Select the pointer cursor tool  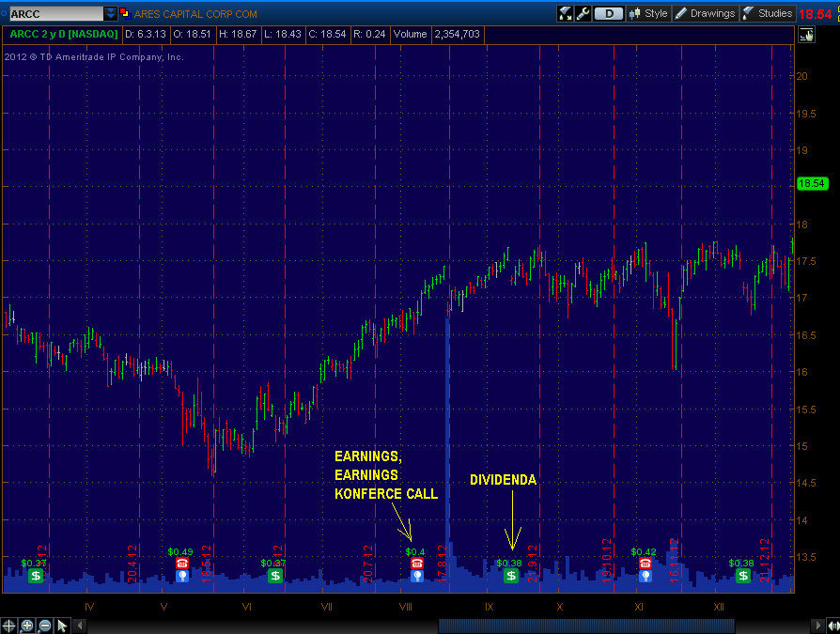[x=62, y=626]
